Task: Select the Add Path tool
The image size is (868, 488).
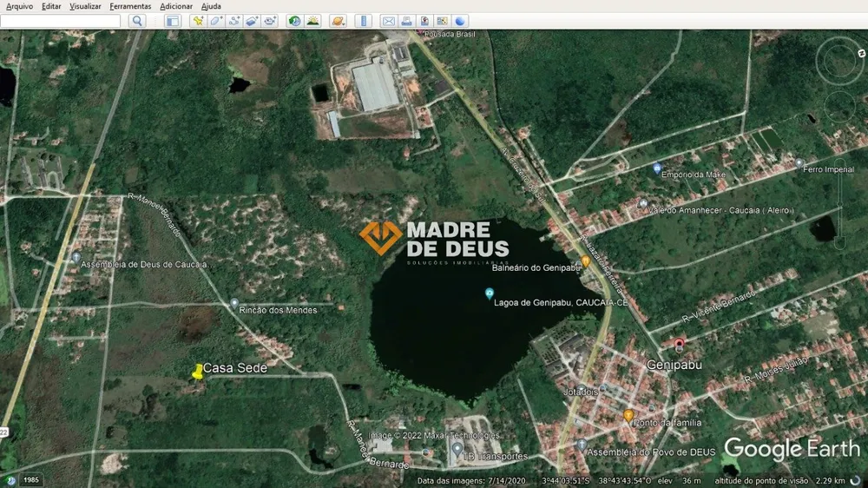Action: [234, 21]
